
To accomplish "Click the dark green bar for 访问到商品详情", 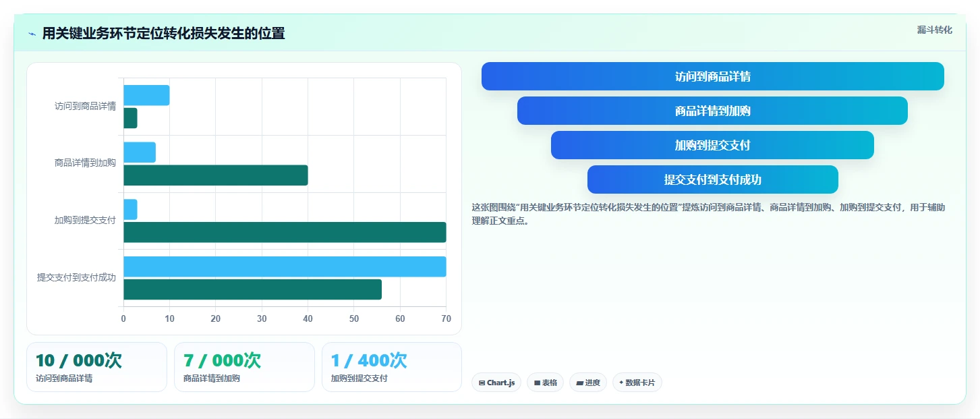I will (130, 118).
